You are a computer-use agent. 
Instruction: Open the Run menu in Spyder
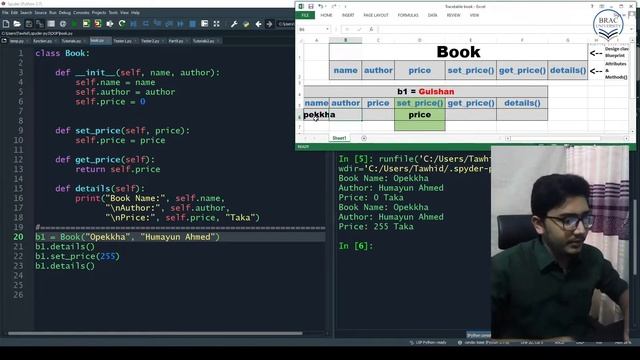coord(53,13)
